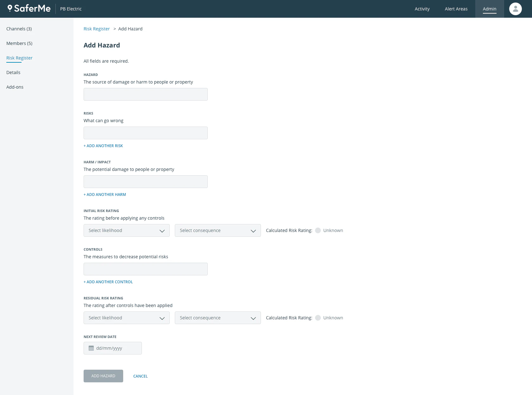Click the SaferMe logo
Screen dimensions: 532x395
[x=29, y=9]
